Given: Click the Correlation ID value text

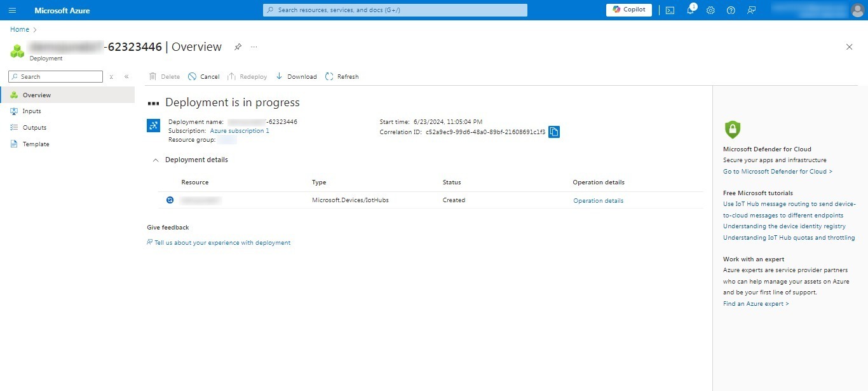Looking at the screenshot, I should pyautogui.click(x=485, y=132).
